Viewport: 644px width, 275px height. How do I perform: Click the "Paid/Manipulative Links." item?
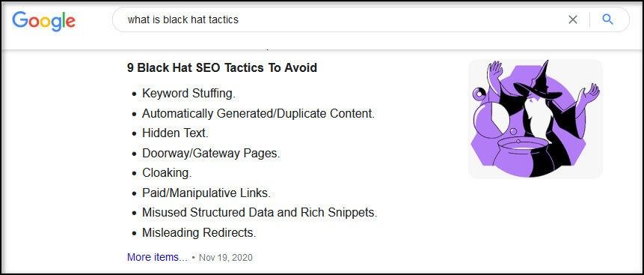[x=206, y=193]
